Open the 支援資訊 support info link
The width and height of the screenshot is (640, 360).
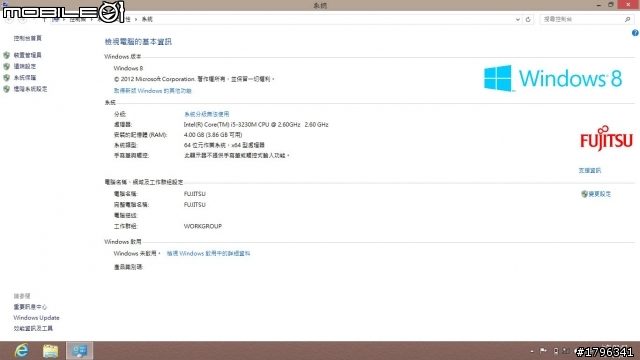(x=589, y=171)
